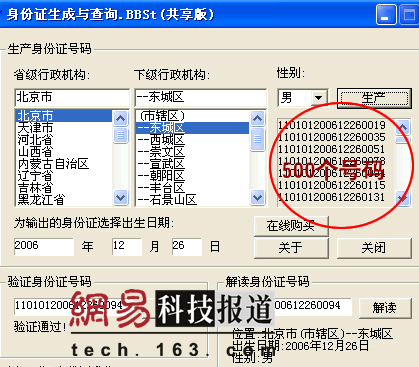Click the 关闭 button
The height and width of the screenshot is (367, 419).
pos(374,248)
